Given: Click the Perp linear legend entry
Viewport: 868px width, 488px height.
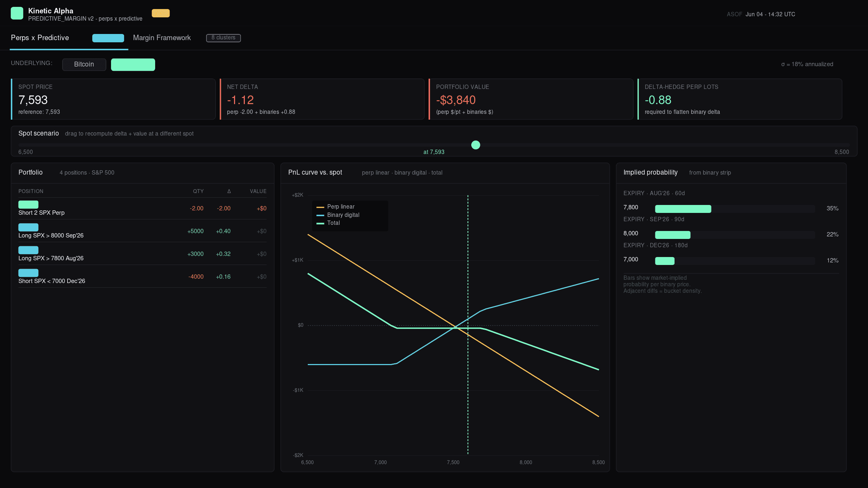Looking at the screenshot, I should (x=336, y=207).
